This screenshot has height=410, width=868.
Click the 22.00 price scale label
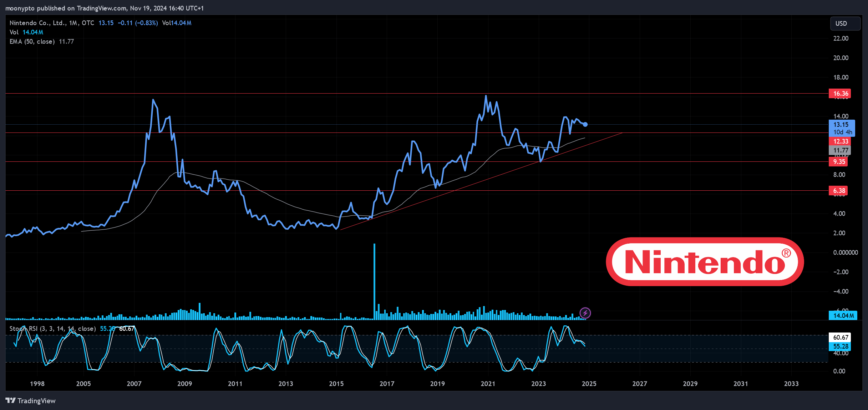coord(841,38)
